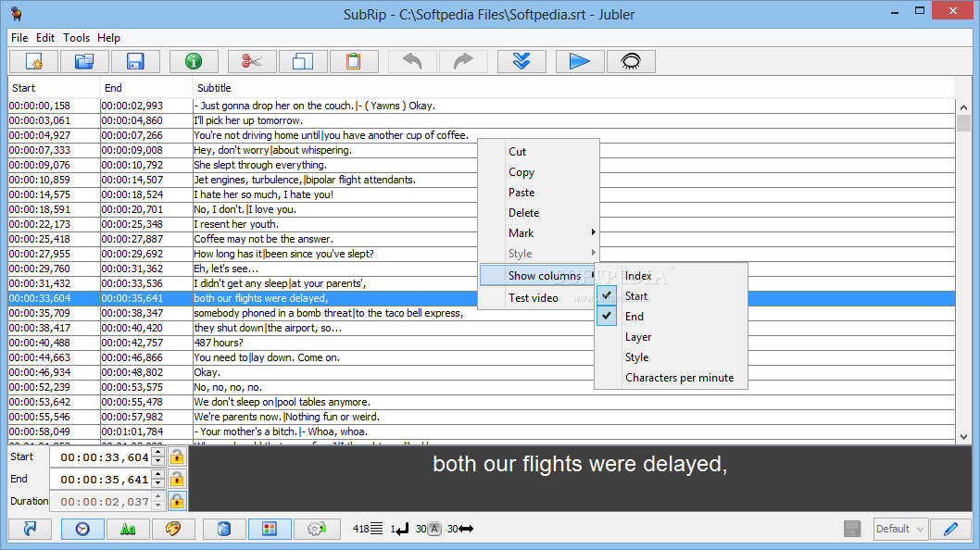This screenshot has width=980, height=550.
Task: Choose Cut from the context menu
Action: click(x=539, y=151)
